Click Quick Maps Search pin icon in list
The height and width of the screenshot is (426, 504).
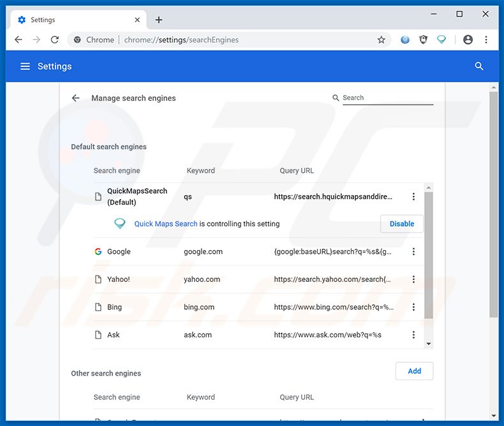120,224
